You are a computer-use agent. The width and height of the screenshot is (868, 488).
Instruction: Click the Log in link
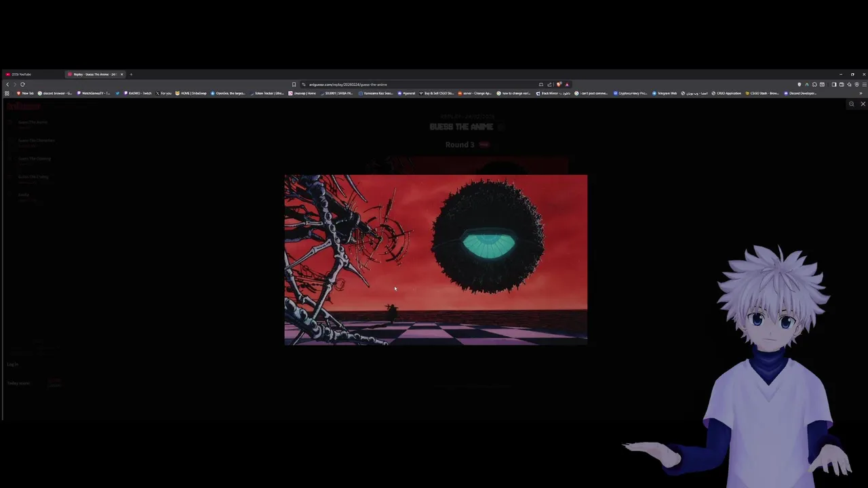coord(12,365)
